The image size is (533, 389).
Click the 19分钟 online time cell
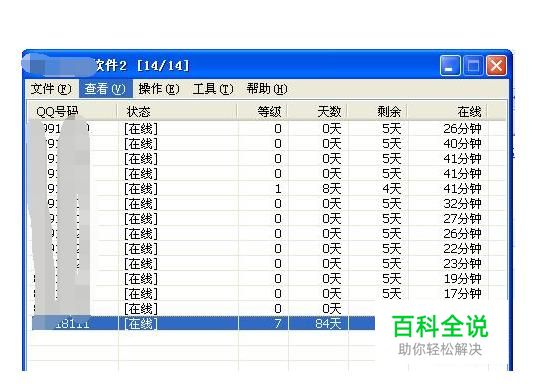(462, 278)
